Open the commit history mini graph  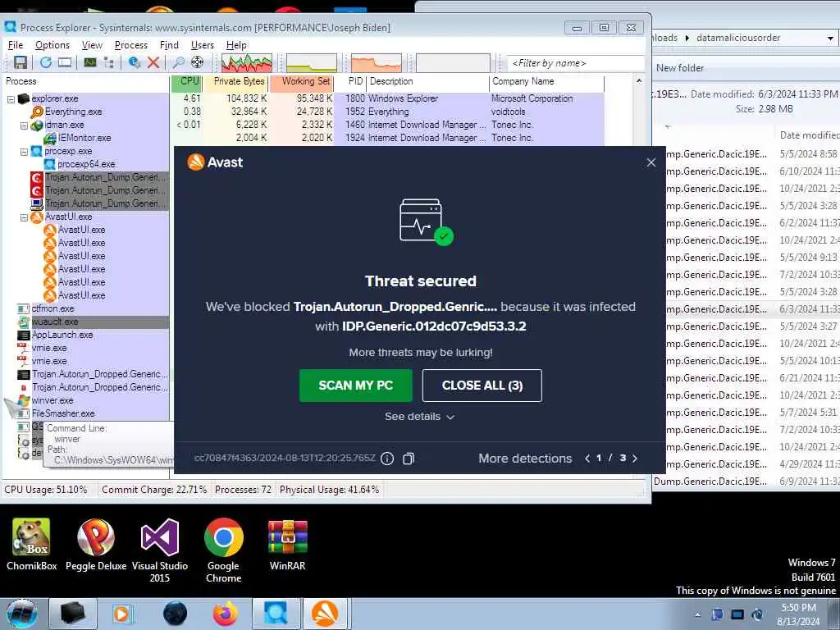tap(312, 62)
